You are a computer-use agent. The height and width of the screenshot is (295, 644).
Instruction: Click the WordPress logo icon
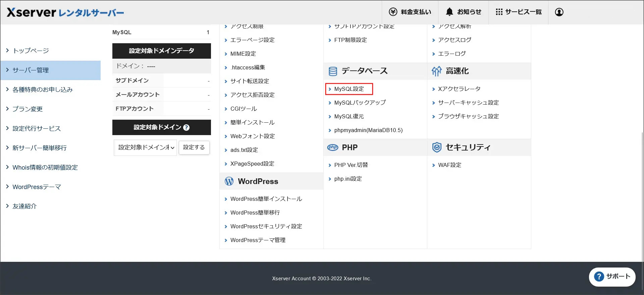[229, 181]
